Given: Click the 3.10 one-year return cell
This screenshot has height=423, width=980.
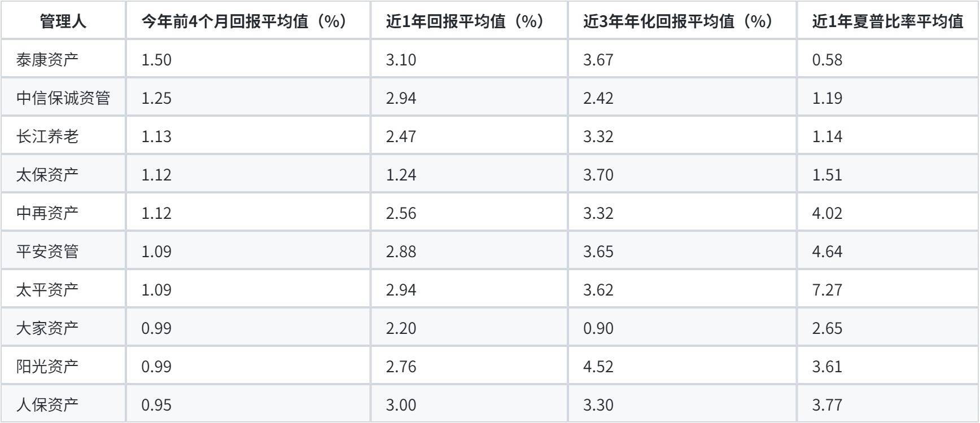Looking at the screenshot, I should coord(469,59).
